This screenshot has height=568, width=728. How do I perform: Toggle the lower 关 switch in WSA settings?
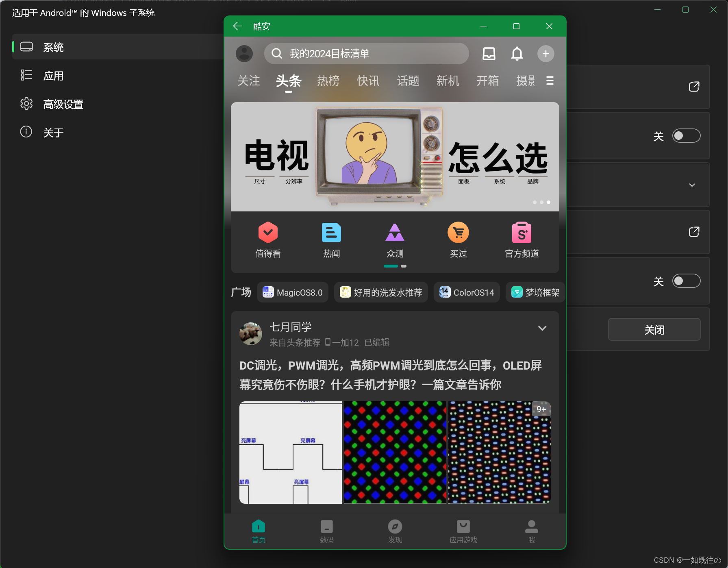coord(686,281)
